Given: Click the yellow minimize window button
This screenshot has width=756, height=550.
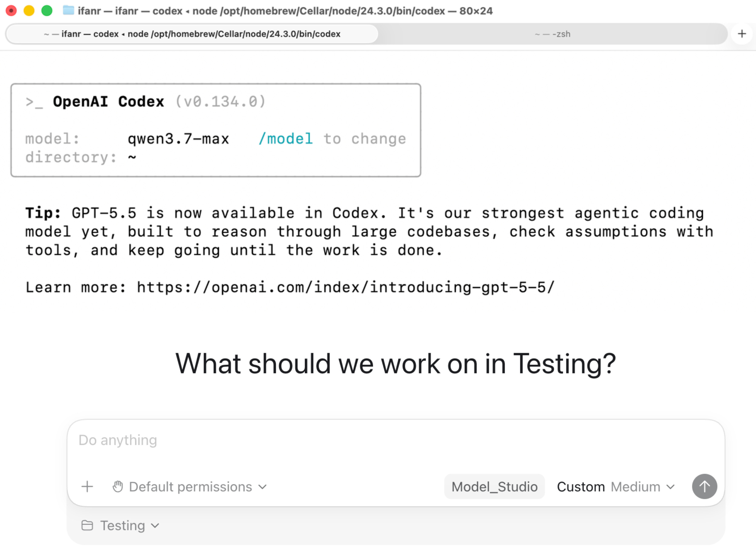Looking at the screenshot, I should (x=29, y=11).
